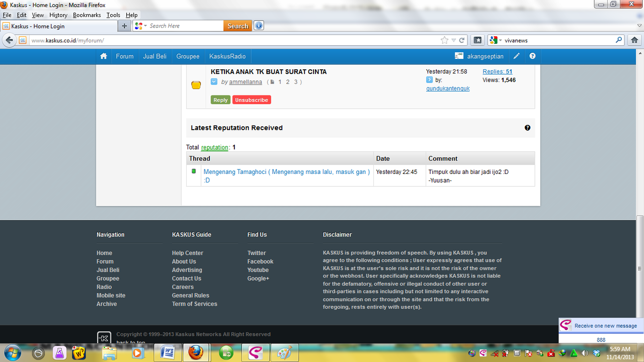Open the Tools menu
Screen dimensions: 644x362
113,15
